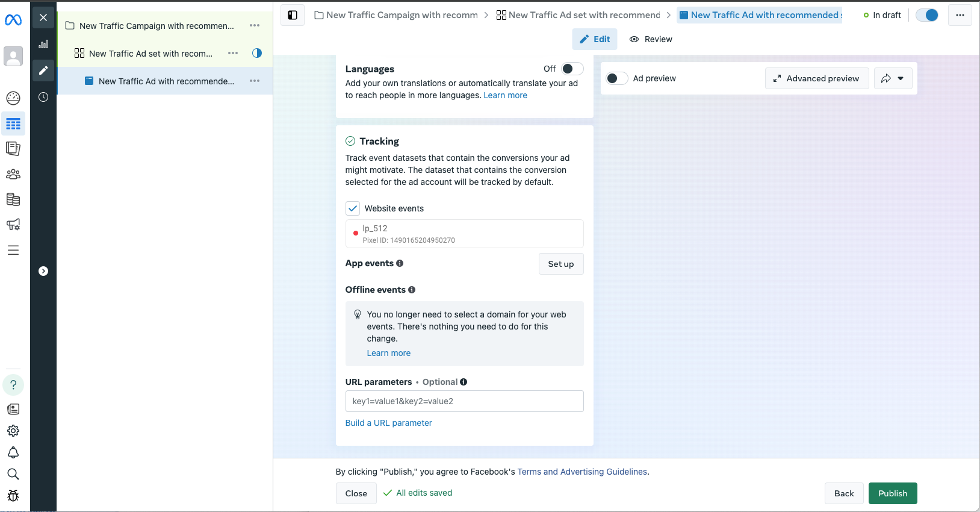Open the clock history icon in sidebar

[43, 97]
